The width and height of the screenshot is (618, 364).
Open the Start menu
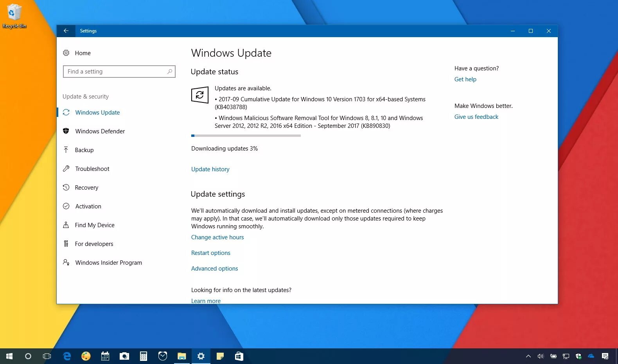[x=9, y=356]
